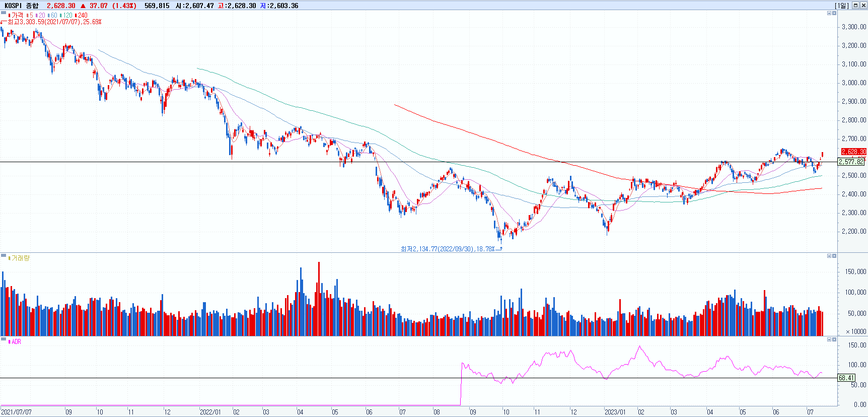Minimize the ADR indicator pane

829,339
